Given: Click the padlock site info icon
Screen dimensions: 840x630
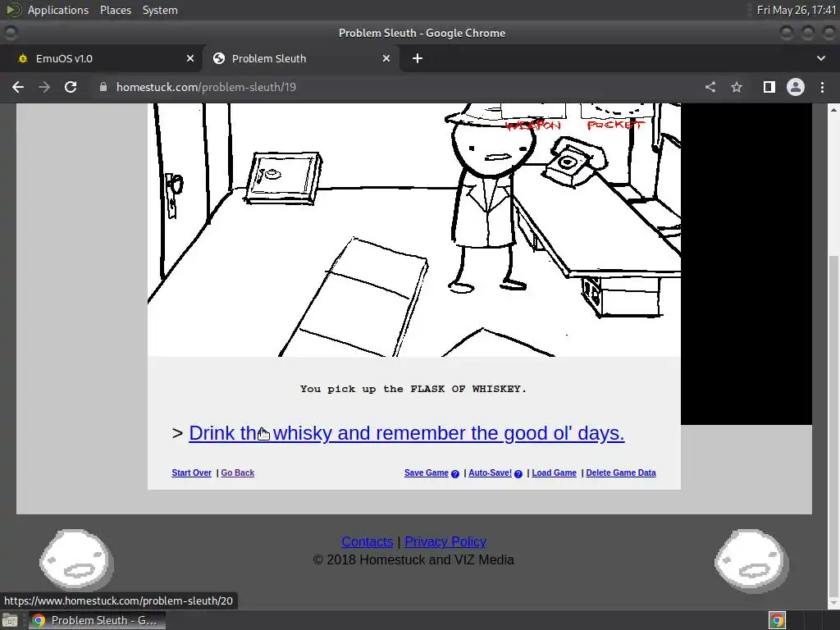Looking at the screenshot, I should (103, 87).
